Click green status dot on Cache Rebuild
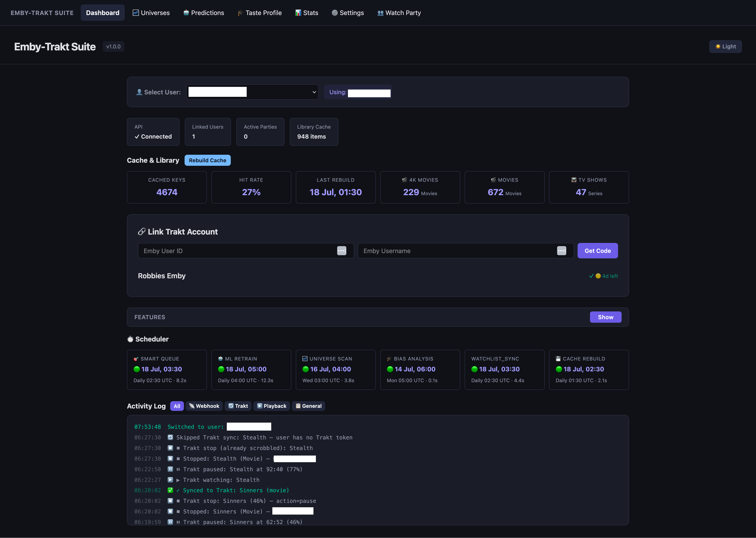756x538 pixels. (x=559, y=369)
